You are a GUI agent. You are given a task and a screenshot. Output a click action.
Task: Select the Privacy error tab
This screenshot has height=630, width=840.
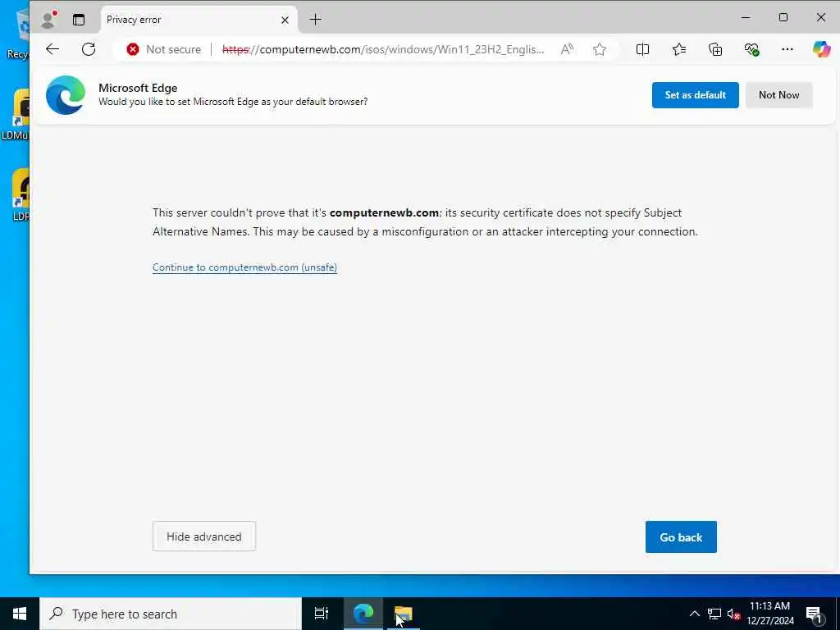(199, 20)
